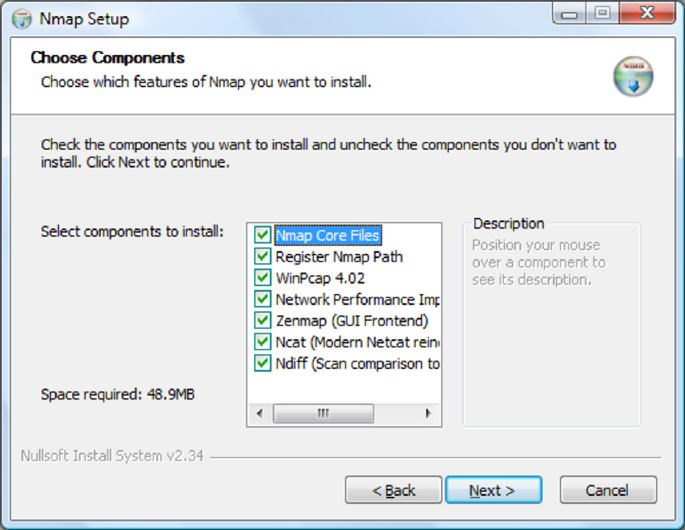The height and width of the screenshot is (530, 685).
Task: Toggle the Zenmap GUI Frontend checkbox
Action: pyautogui.click(x=263, y=321)
